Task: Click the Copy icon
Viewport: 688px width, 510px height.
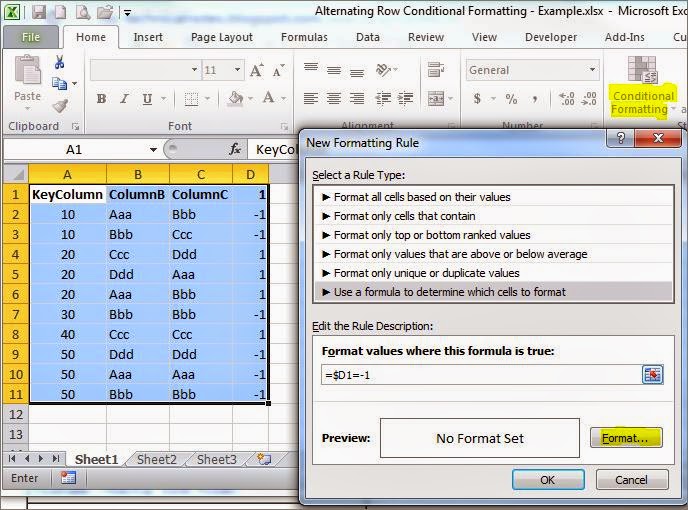Action: 59,83
